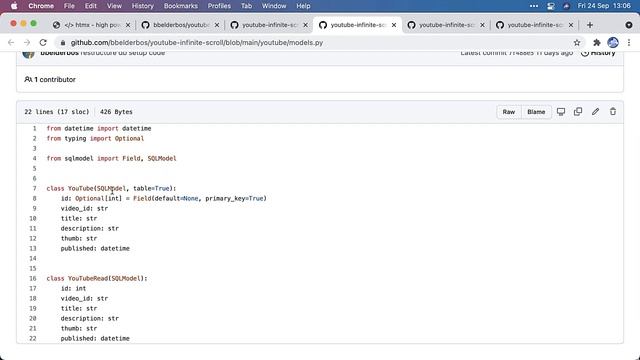Open the Window menu

pos(274,6)
